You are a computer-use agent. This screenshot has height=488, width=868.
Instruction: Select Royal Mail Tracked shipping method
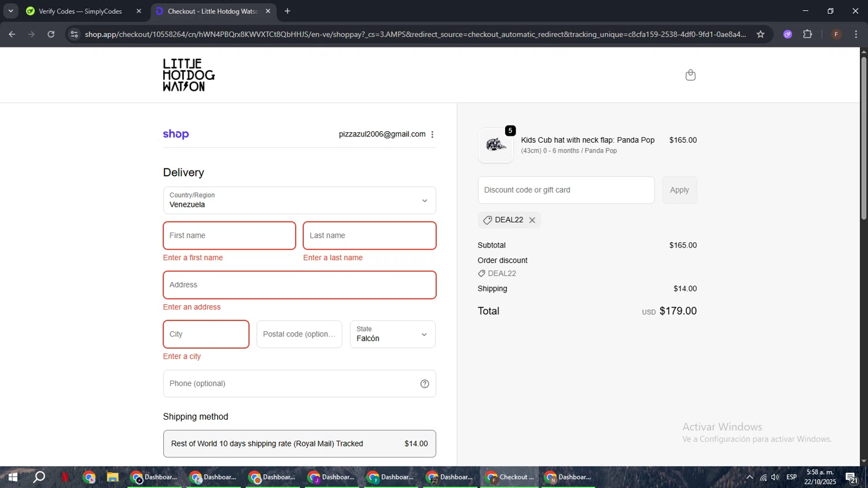[x=299, y=444]
